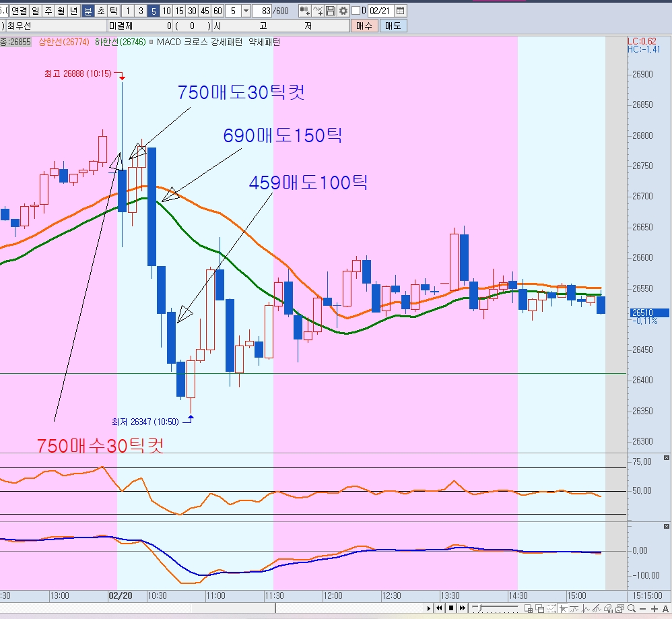This screenshot has height=619, width=672.
Task: Click the plus icon to zoom in
Action: point(653,609)
